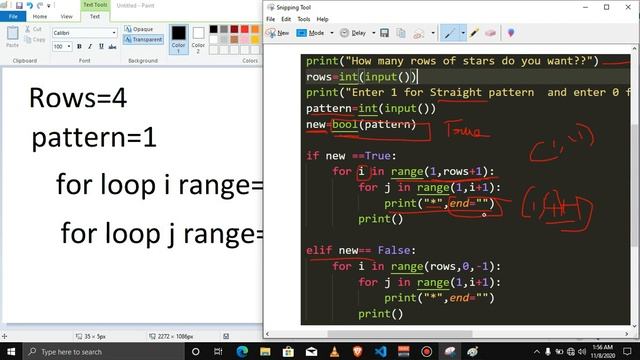640x360 pixels.
Task: Open the File tab in Paint
Action: point(13,16)
